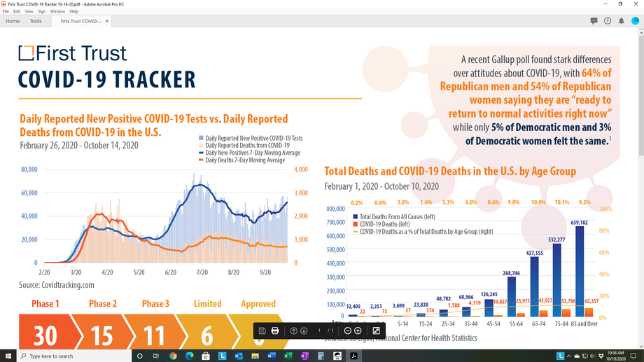
Task: Go to next page with down arrow
Action: coord(304,330)
